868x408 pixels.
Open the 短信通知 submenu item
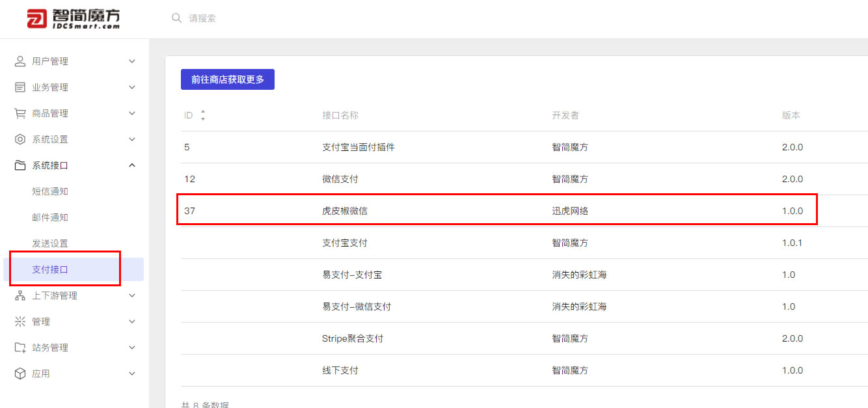point(50,191)
